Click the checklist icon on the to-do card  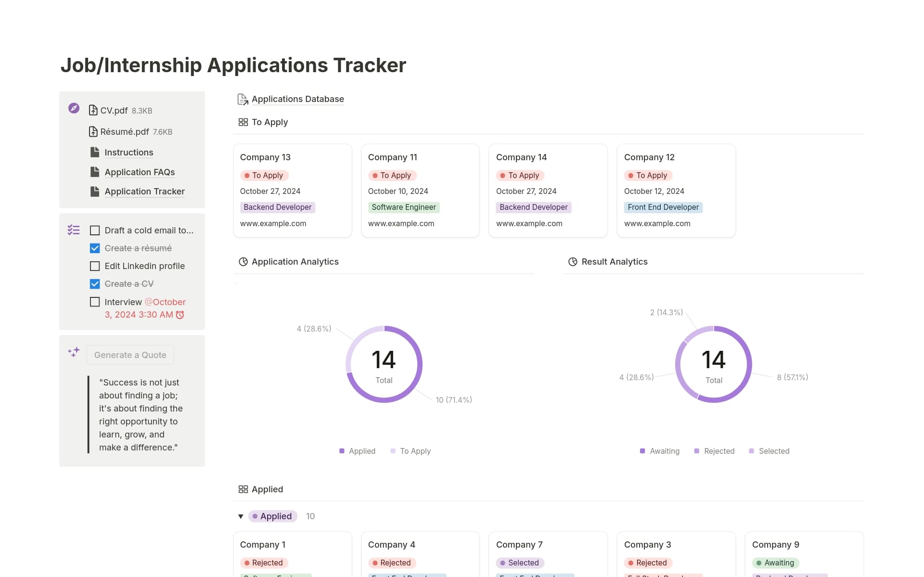74,230
